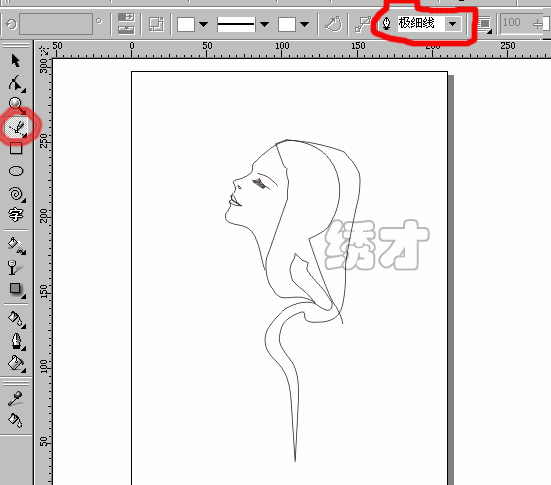This screenshot has height=485, width=551.
Task: Activate the Zoom magnifier tool
Action: click(x=16, y=105)
